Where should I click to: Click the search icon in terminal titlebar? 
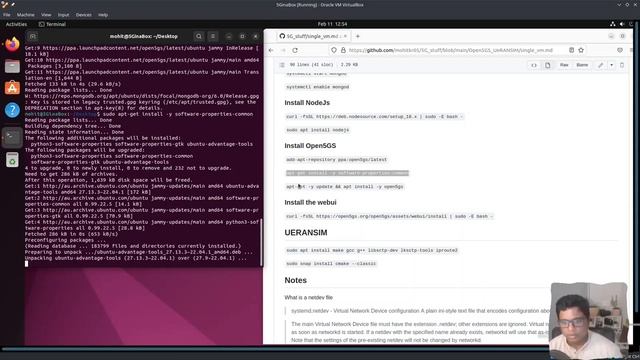(199, 36)
